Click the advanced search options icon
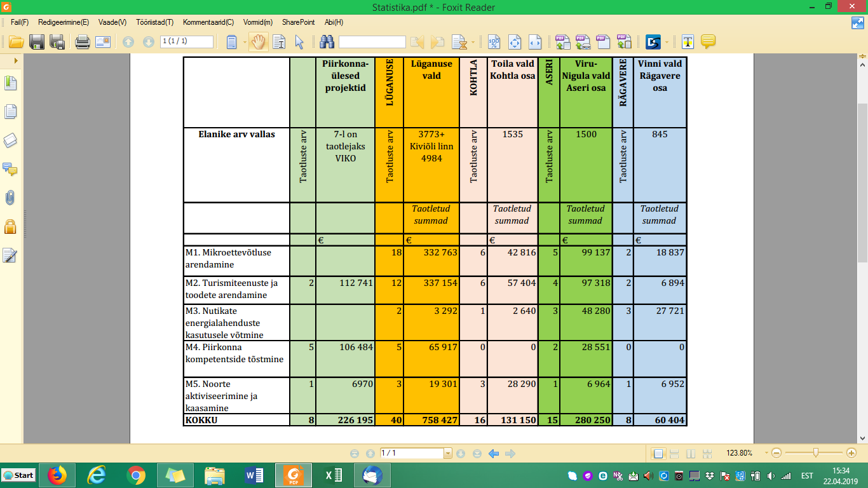 (x=459, y=42)
